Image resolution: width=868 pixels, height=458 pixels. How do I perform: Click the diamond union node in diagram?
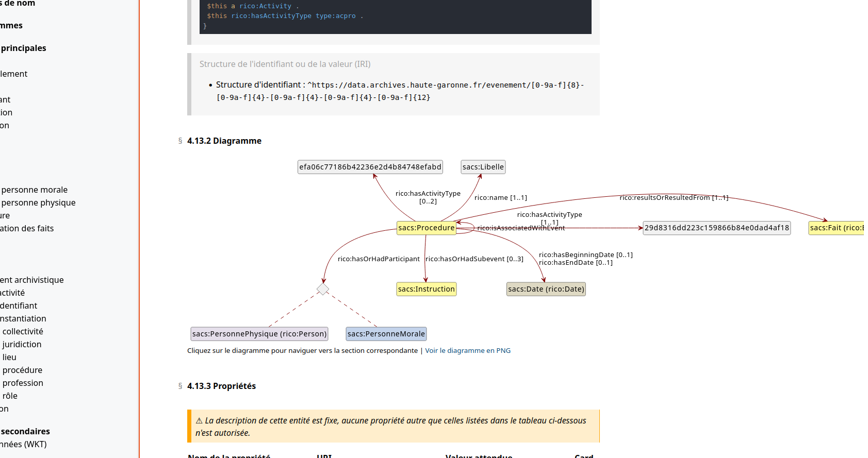(x=323, y=289)
